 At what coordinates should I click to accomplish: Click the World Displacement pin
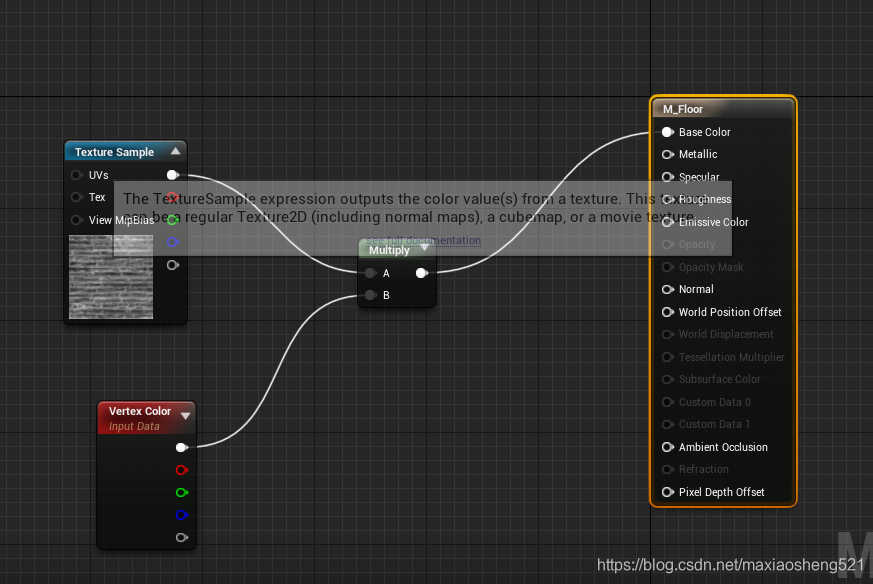668,335
